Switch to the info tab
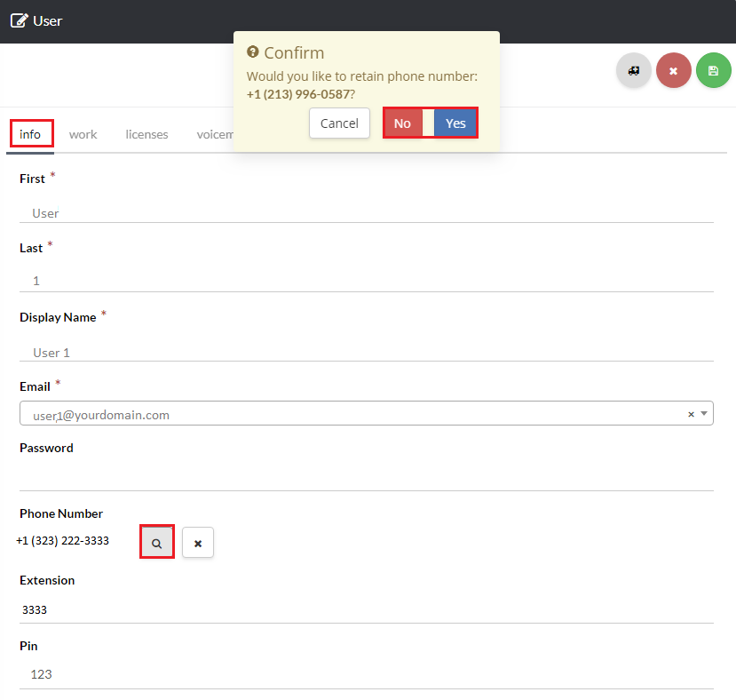 coord(30,134)
